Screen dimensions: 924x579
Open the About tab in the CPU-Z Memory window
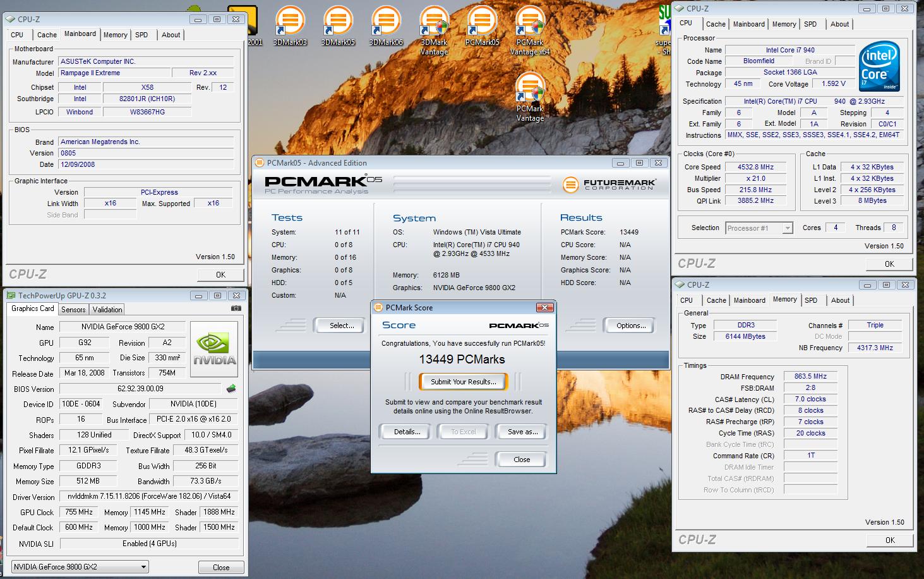(840, 300)
